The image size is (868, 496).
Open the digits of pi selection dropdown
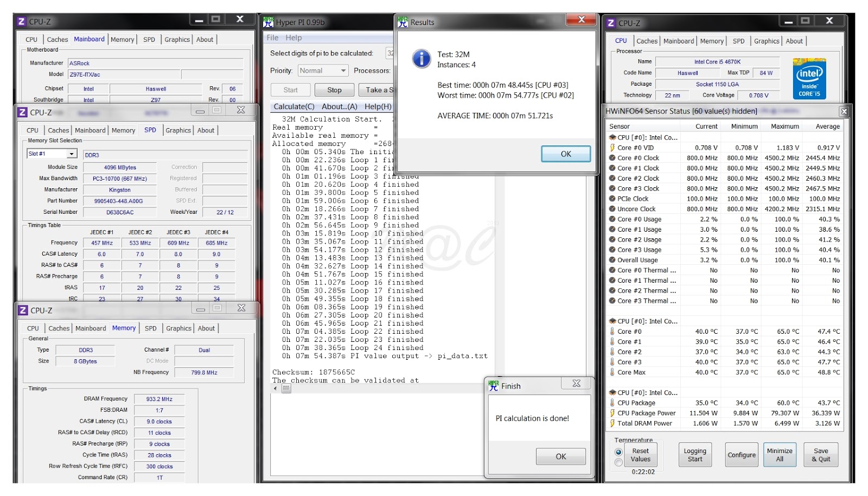pyautogui.click(x=390, y=53)
